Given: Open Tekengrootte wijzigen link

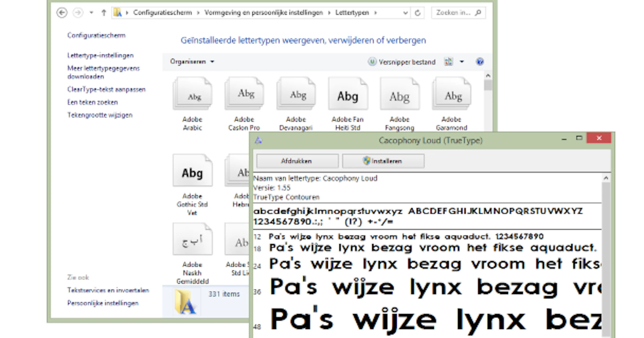Looking at the screenshot, I should 100,115.
